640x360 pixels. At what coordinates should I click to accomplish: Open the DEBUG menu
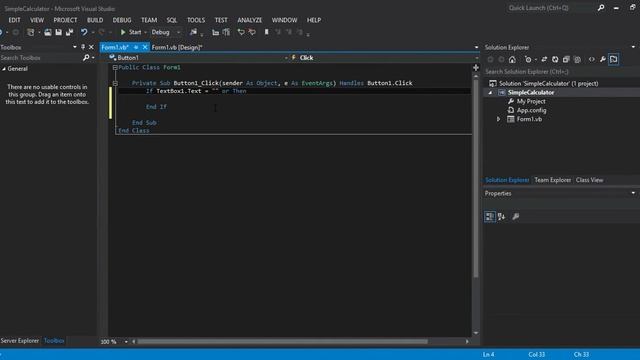pos(122,20)
